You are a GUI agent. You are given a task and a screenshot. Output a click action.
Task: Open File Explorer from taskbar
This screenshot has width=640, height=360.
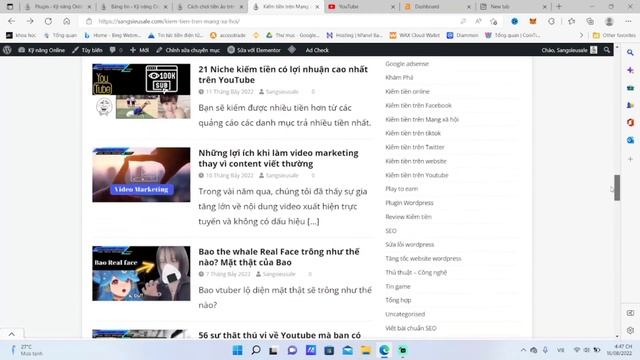366,350
